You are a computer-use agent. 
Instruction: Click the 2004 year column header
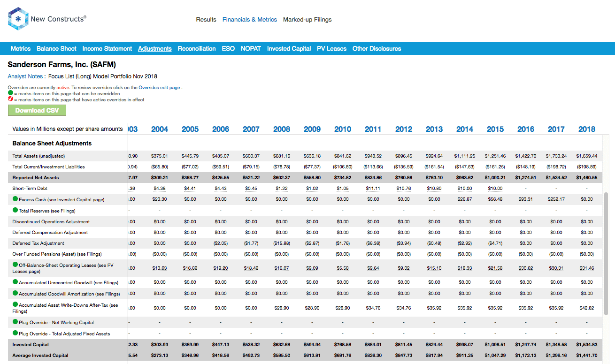point(160,129)
